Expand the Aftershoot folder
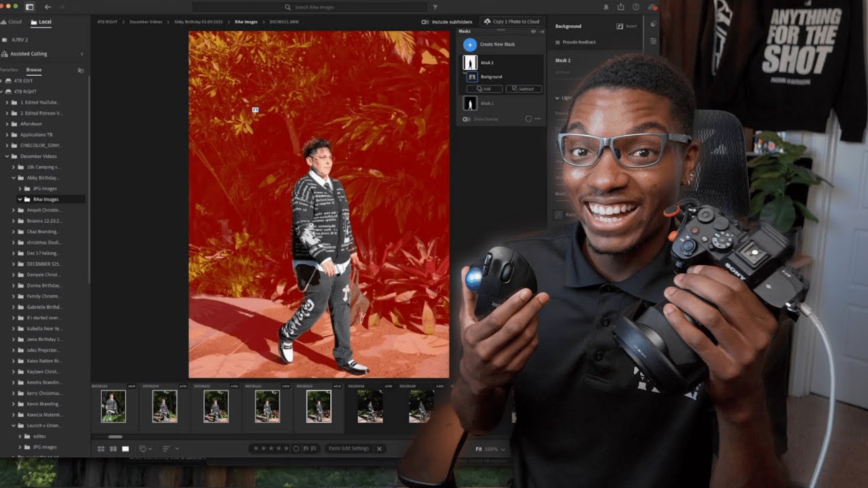Screen dimensions: 868x488 [x=7, y=124]
